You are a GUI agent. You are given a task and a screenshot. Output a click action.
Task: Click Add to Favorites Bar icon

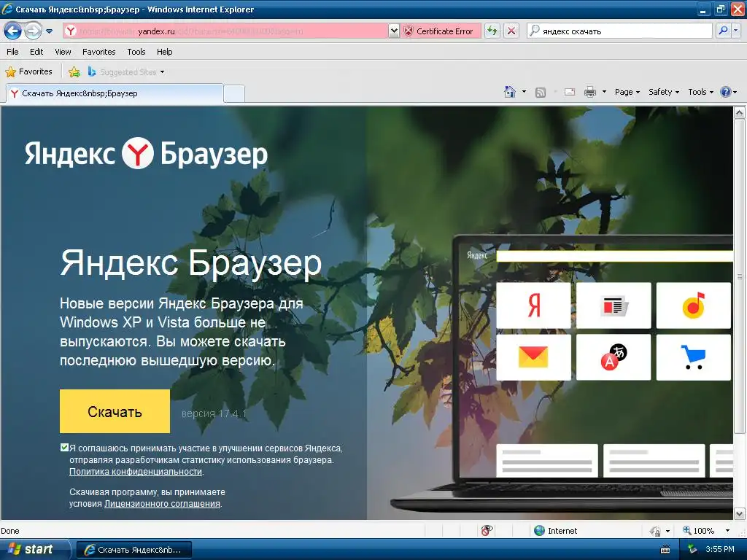click(74, 72)
